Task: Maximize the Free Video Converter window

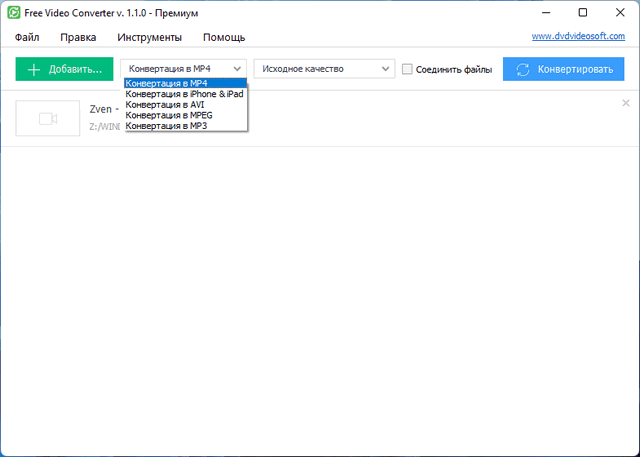Action: pos(583,12)
